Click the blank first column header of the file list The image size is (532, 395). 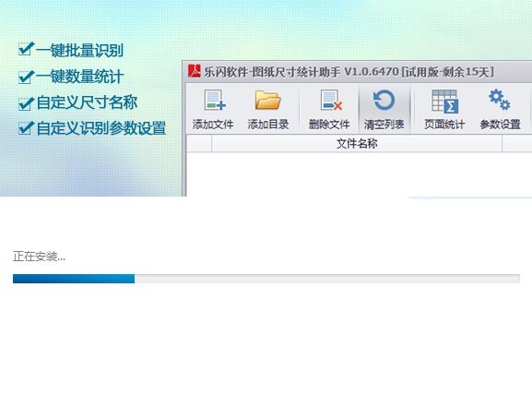(199, 144)
